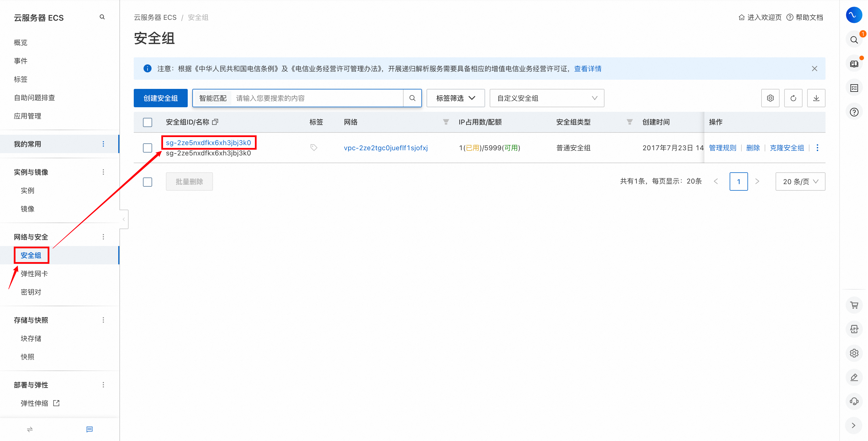Open the 标签筛选 dropdown

tap(455, 98)
